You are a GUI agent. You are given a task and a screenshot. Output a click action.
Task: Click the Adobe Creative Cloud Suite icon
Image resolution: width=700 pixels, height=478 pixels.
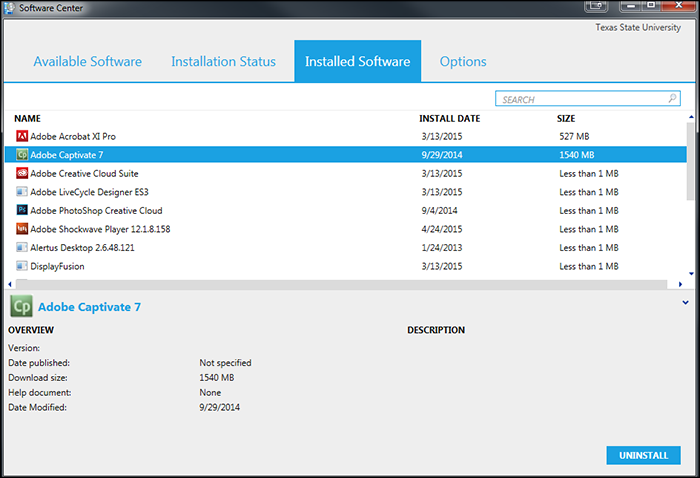click(22, 173)
